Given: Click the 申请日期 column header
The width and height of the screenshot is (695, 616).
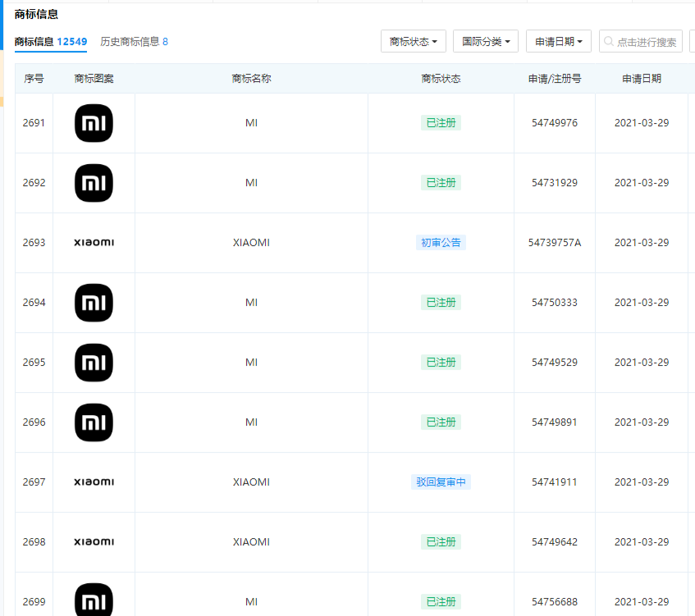Looking at the screenshot, I should tap(642, 79).
